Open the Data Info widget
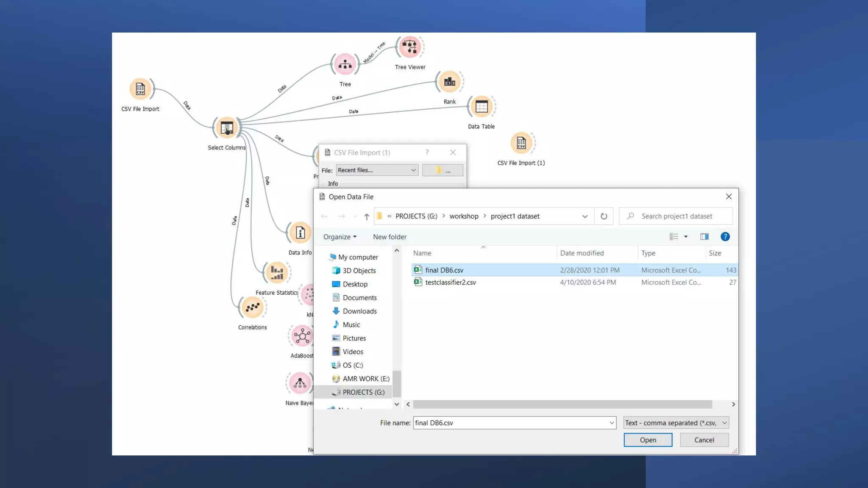This screenshot has height=488, width=868. (x=300, y=233)
